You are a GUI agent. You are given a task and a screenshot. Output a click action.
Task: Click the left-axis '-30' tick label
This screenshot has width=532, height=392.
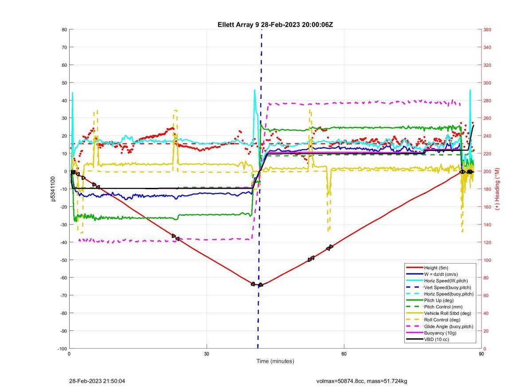(x=63, y=225)
